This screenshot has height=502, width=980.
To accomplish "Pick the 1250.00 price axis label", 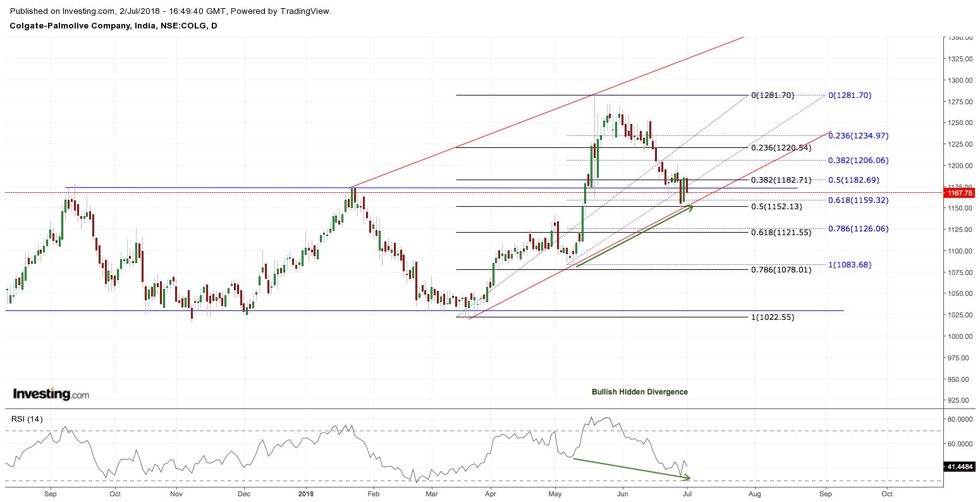I will pyautogui.click(x=960, y=123).
